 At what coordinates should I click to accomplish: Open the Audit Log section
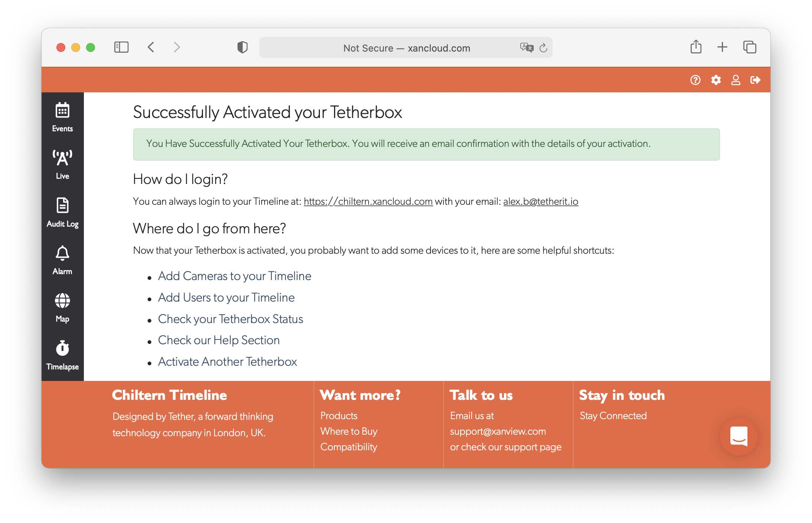click(x=62, y=211)
